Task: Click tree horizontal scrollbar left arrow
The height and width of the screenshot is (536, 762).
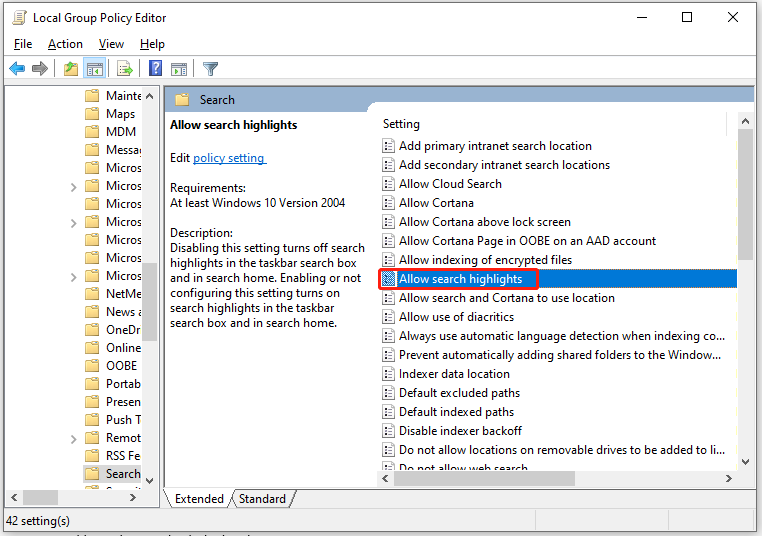Action: click(x=14, y=498)
